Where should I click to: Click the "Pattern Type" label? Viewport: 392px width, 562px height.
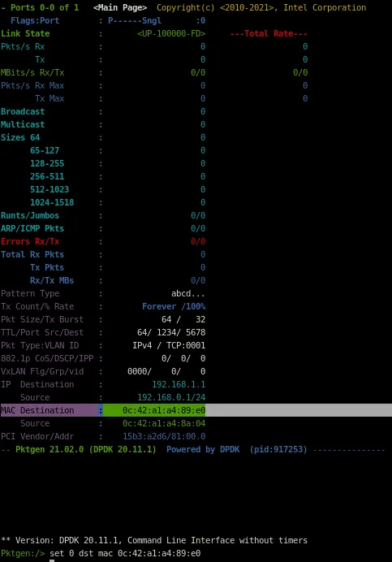(x=30, y=293)
